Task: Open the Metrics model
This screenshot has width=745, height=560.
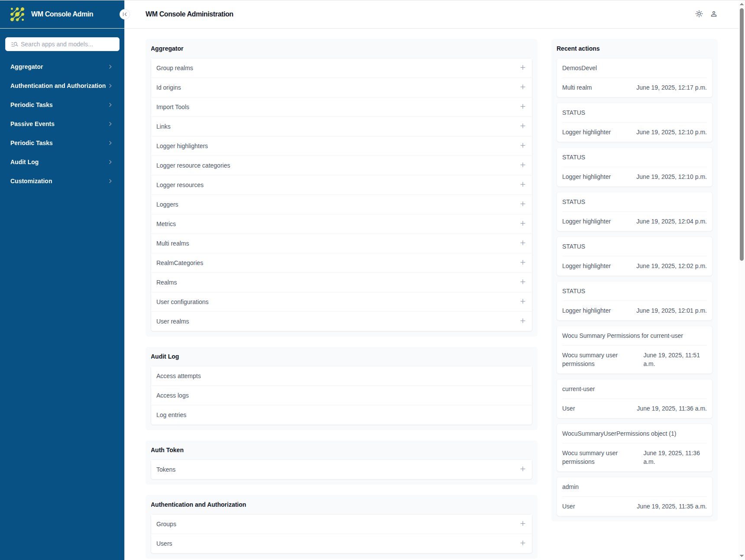Action: (166, 224)
